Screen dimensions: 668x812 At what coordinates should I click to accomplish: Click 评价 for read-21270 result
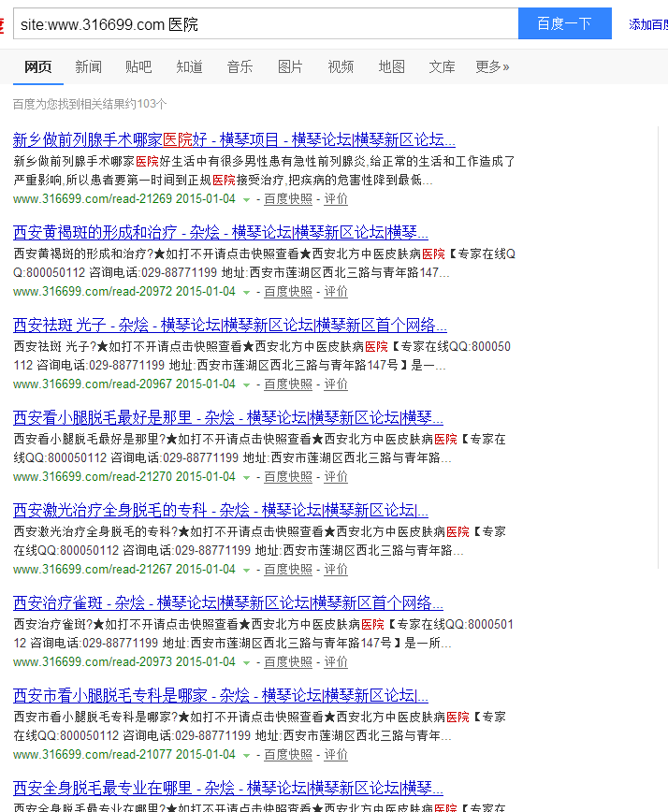pyautogui.click(x=336, y=476)
